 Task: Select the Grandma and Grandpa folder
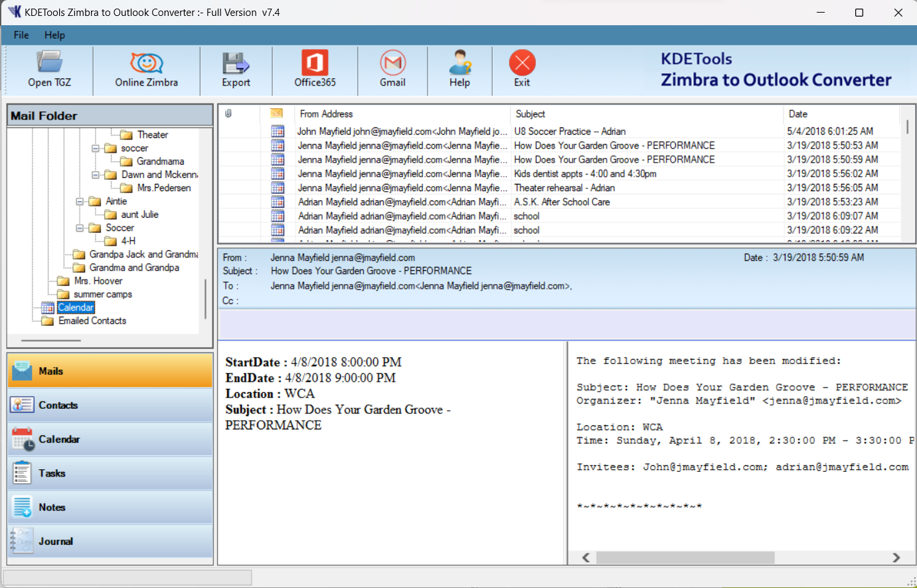coord(134,267)
